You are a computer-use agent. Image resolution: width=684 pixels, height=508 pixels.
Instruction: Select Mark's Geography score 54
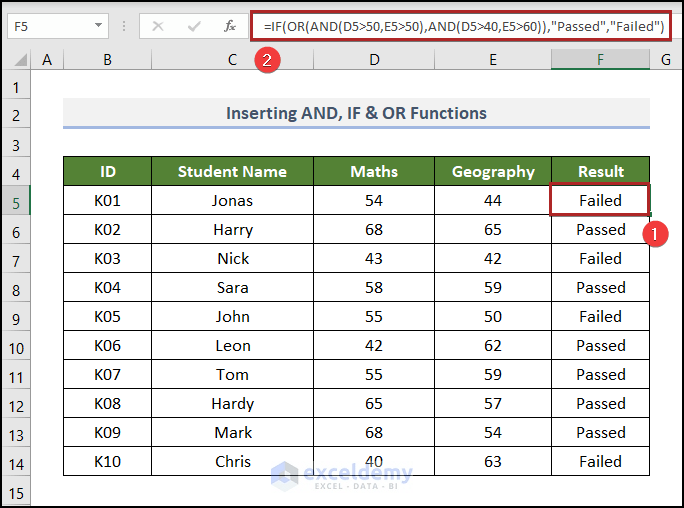tap(493, 433)
